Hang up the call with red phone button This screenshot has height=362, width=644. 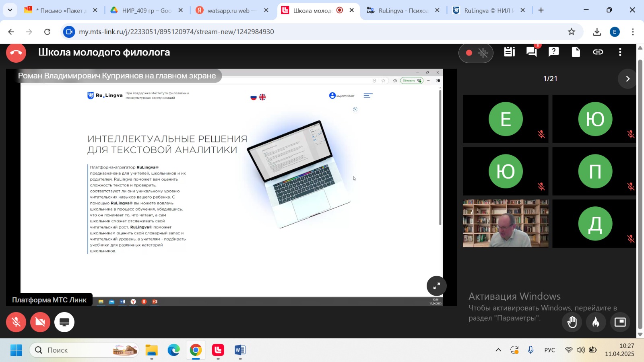[x=16, y=53]
